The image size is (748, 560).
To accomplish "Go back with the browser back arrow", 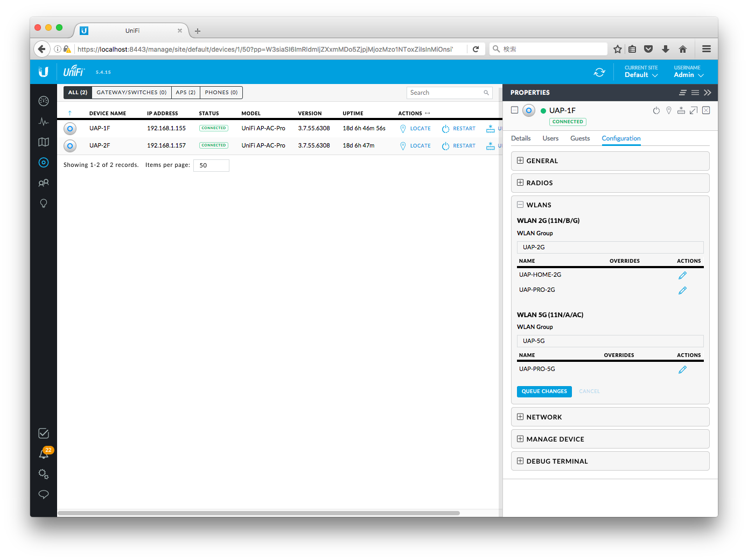I will 42,49.
